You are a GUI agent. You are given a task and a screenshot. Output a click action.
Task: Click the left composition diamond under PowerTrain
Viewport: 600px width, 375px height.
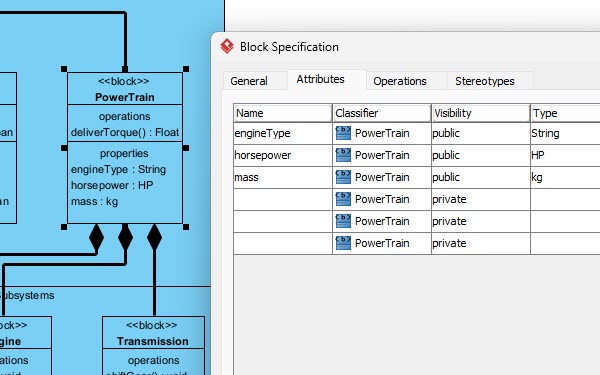coord(96,237)
